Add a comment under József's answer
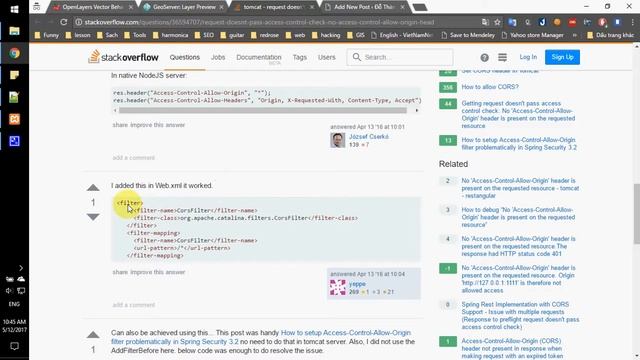The image size is (640, 360). tap(134, 158)
